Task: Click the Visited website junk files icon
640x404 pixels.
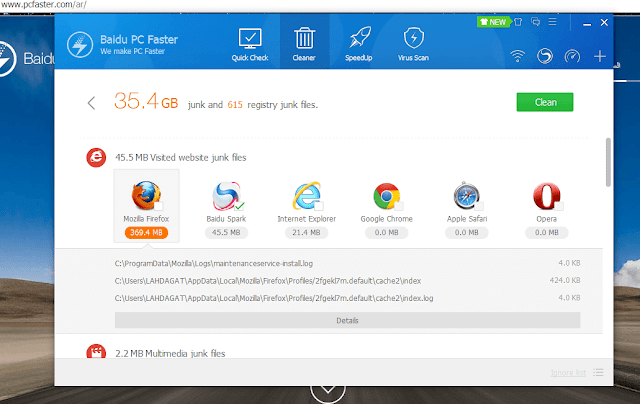Action: tap(96, 158)
